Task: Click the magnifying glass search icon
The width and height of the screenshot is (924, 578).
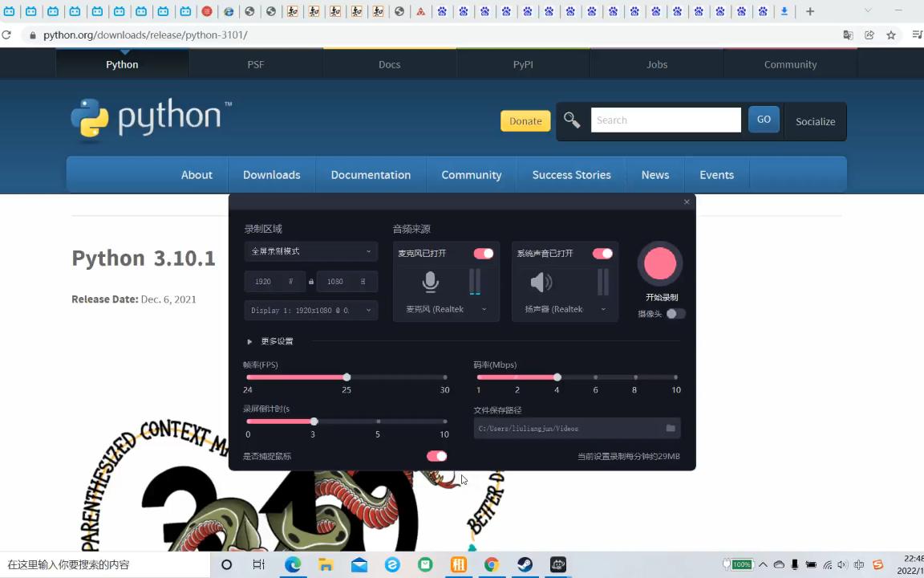Action: point(571,120)
